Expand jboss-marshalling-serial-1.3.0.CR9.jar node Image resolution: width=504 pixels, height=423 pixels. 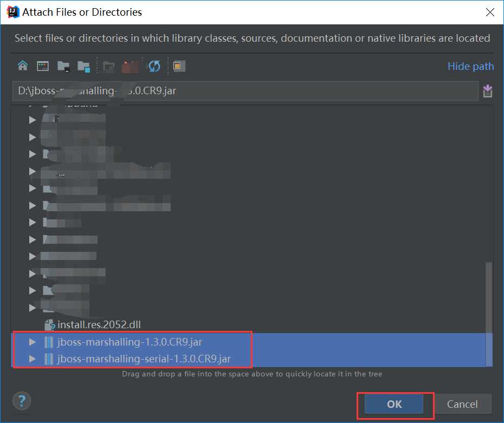[x=32, y=359]
